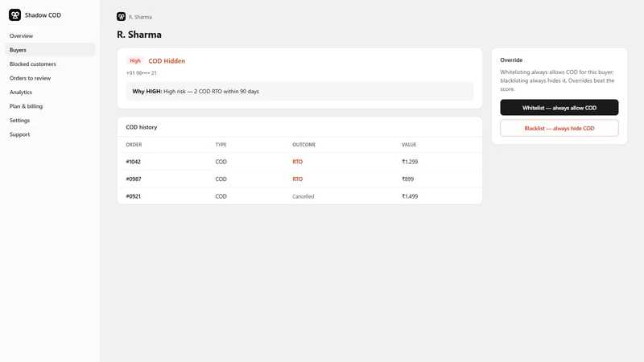Open the Overview page
Viewport: 644px width, 362px height.
(x=22, y=35)
